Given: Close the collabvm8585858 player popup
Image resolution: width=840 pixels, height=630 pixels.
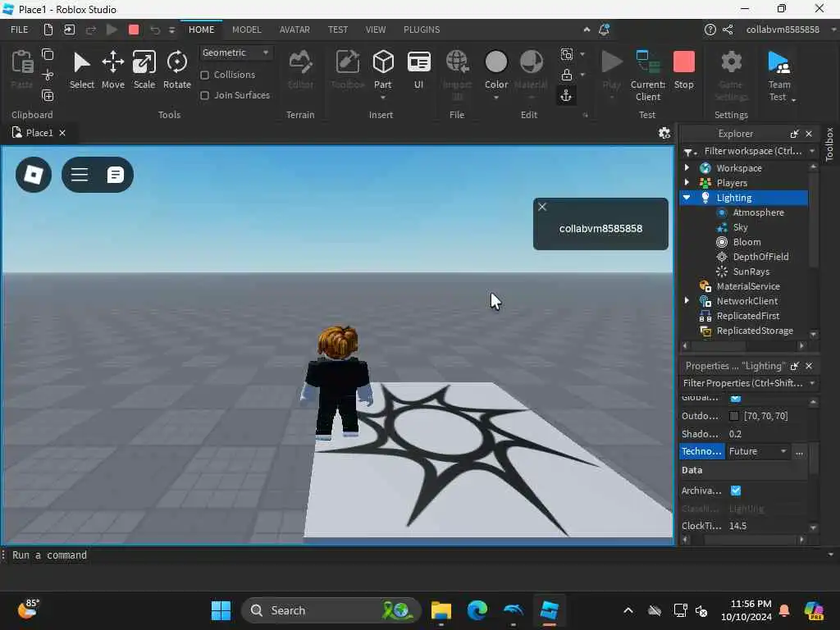Looking at the screenshot, I should [542, 207].
